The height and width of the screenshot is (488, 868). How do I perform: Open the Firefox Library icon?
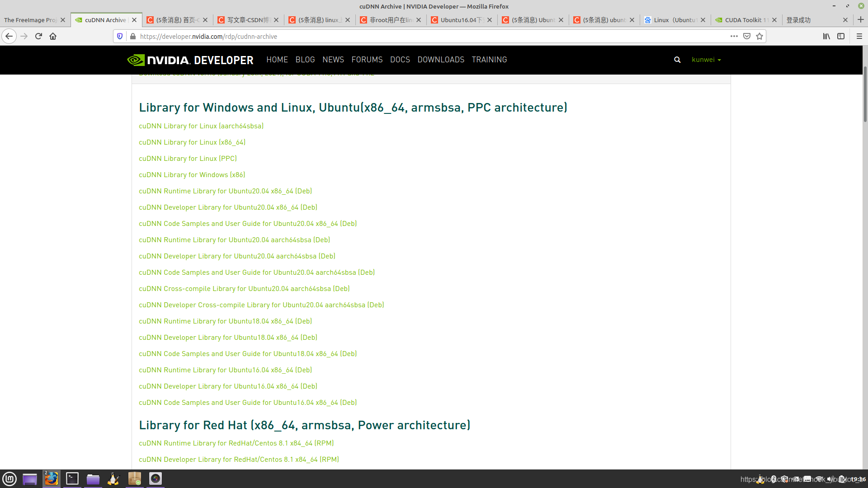(826, 36)
